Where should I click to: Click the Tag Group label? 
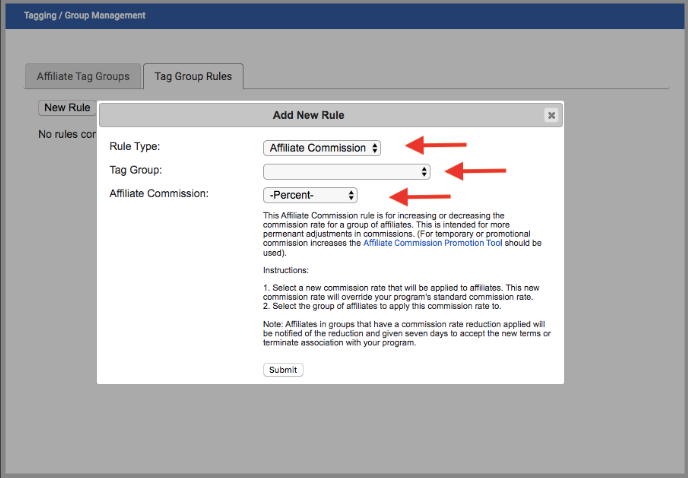[136, 170]
